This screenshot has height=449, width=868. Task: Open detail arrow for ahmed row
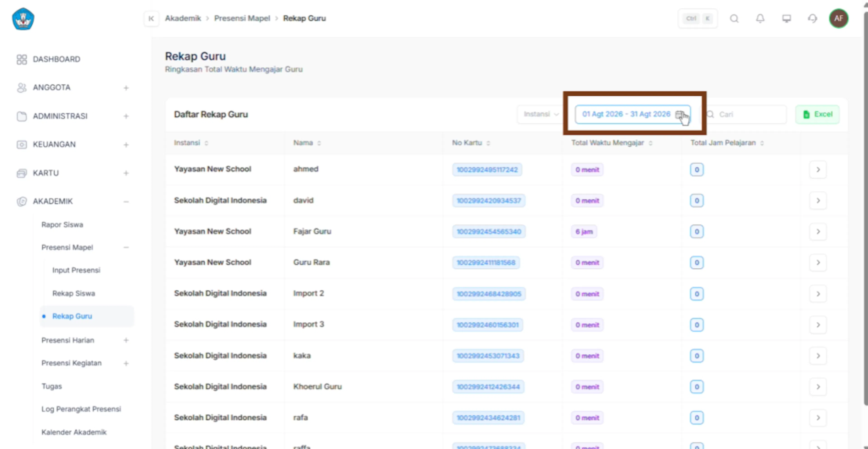pos(818,170)
